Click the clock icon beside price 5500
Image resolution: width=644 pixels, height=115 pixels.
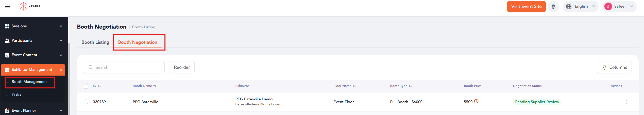tap(476, 101)
